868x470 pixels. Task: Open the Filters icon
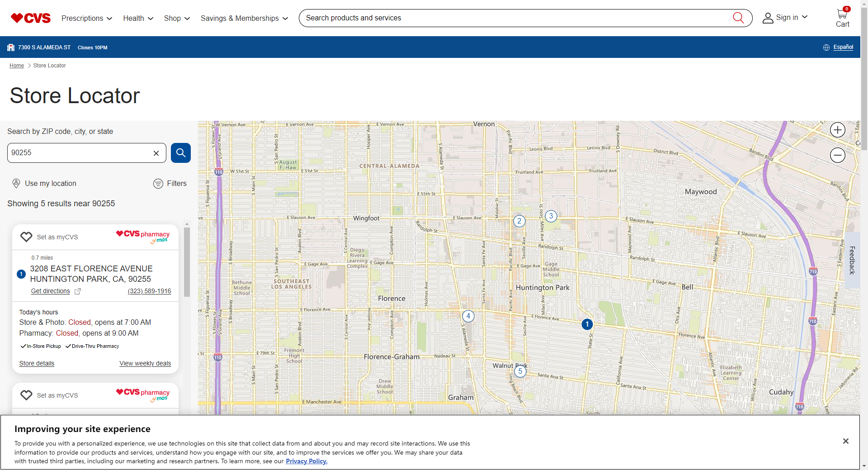click(158, 184)
